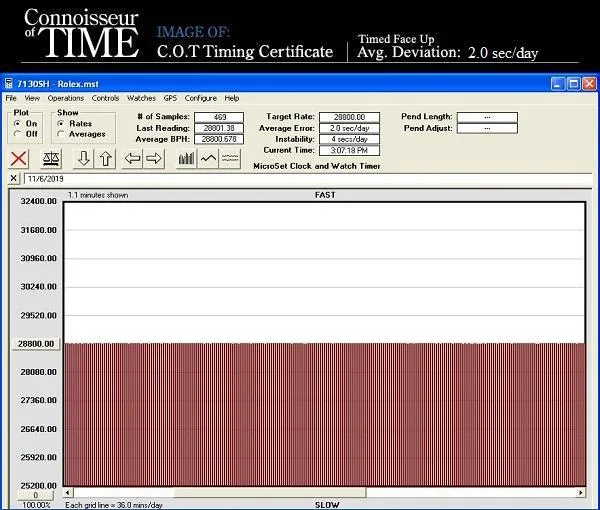Click the horizontal scrollbar right arrow
Viewport: 600px width, 510px height.
click(581, 493)
